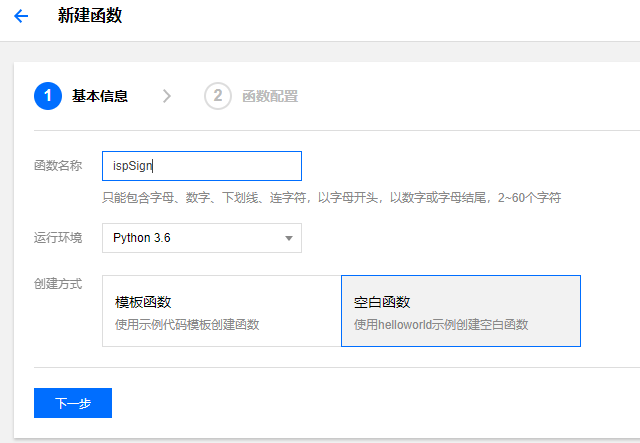Click the 创建方式 field label
This screenshot has width=640, height=443.
57,284
